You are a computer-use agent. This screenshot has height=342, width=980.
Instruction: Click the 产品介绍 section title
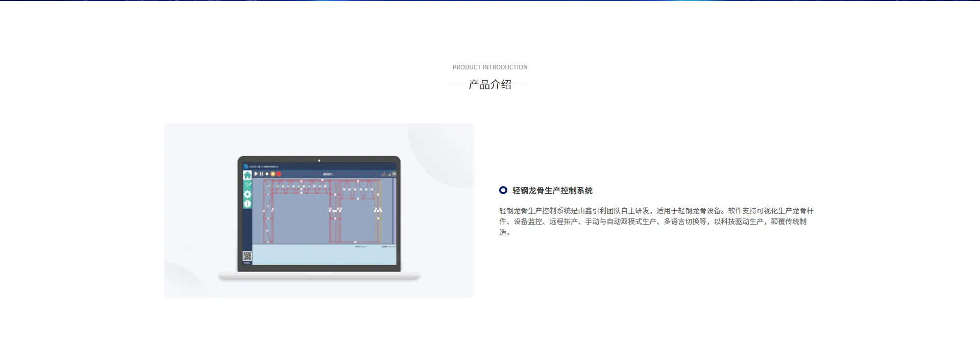pos(490,85)
